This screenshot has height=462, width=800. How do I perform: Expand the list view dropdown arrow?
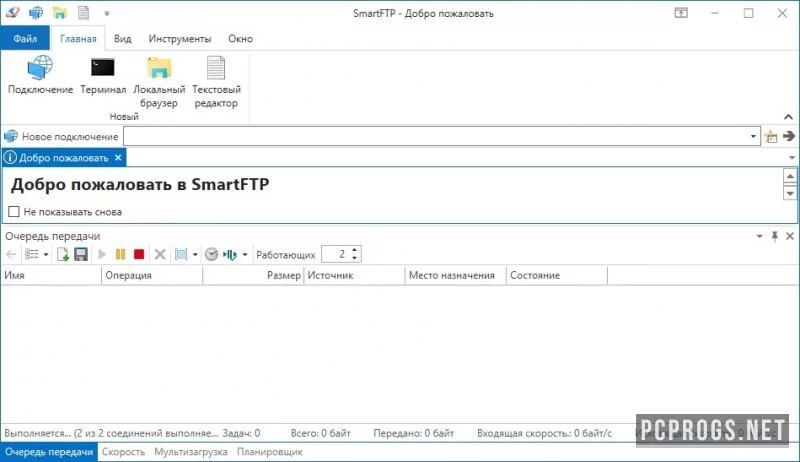pos(46,254)
